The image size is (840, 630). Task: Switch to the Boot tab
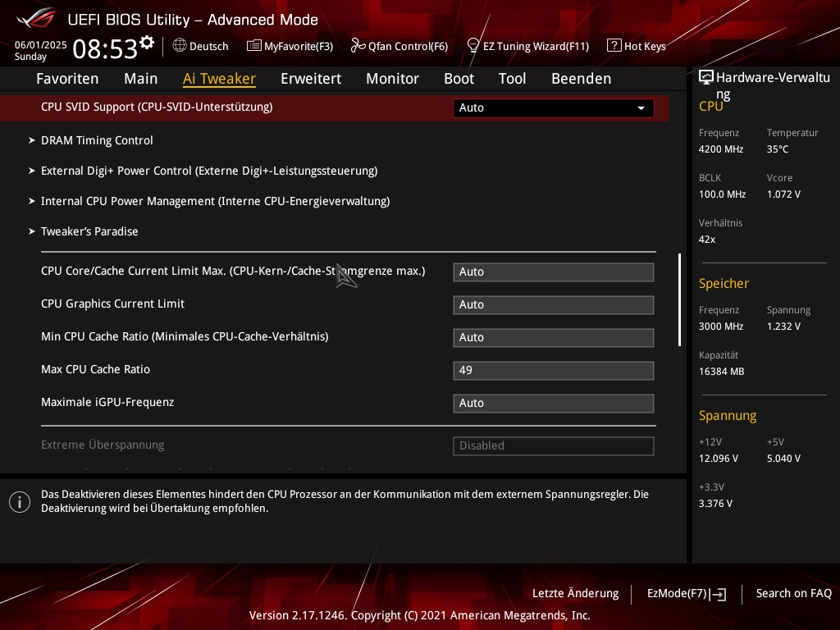[459, 79]
